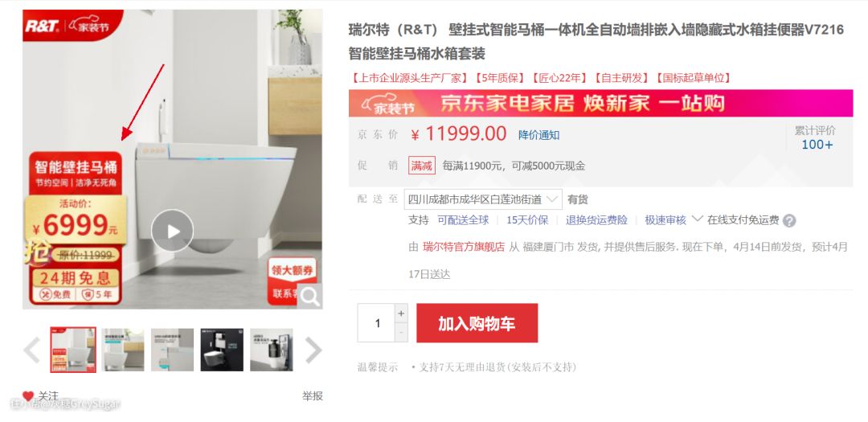Image resolution: width=868 pixels, height=422 pixels.
Task: Show previous thumbnails with left arrow
Action: click(x=31, y=350)
